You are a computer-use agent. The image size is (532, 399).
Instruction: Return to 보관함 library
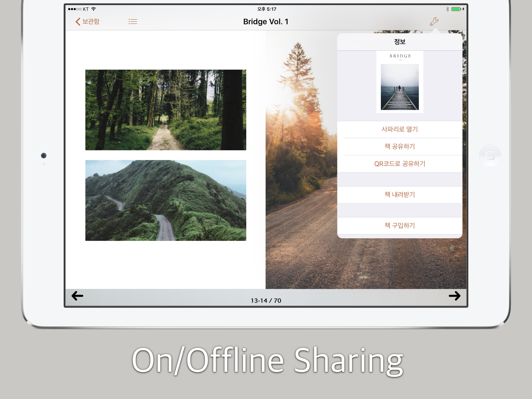(x=91, y=21)
